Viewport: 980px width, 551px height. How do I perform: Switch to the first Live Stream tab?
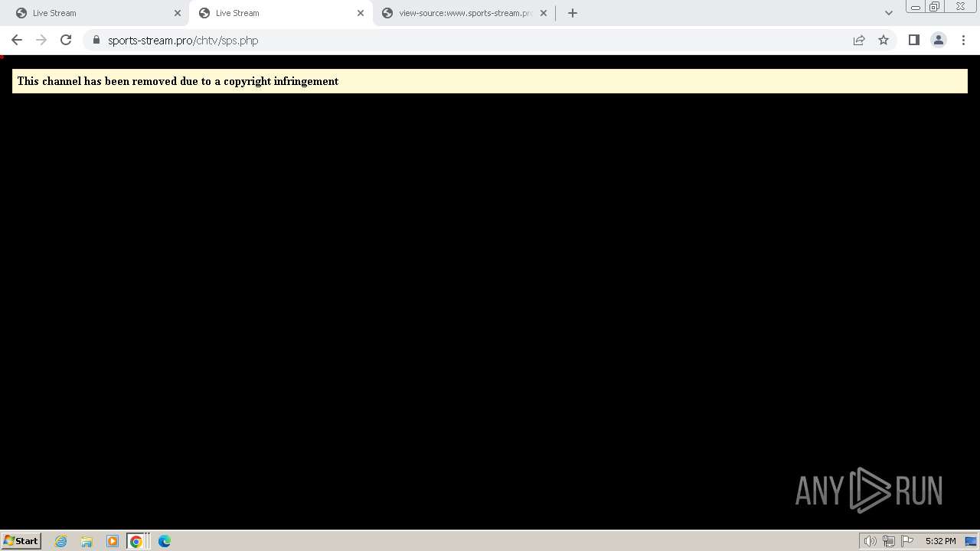93,13
